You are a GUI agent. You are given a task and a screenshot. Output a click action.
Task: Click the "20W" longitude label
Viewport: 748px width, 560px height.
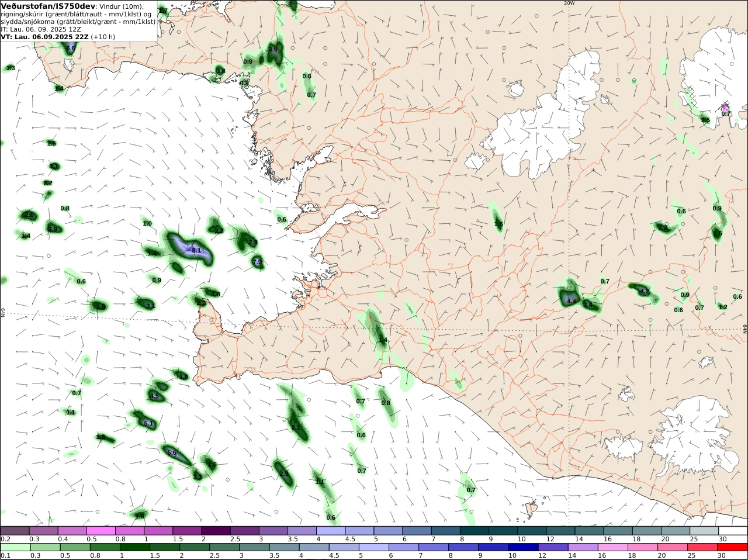pyautogui.click(x=569, y=3)
